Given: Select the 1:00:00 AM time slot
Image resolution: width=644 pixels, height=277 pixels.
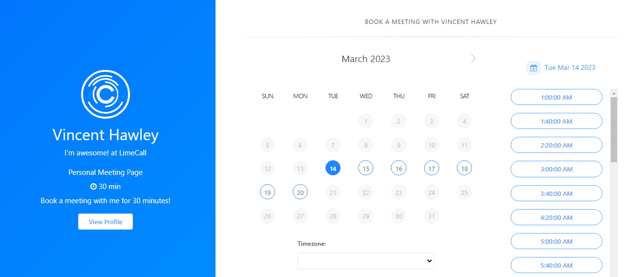Looking at the screenshot, I should (x=556, y=97).
